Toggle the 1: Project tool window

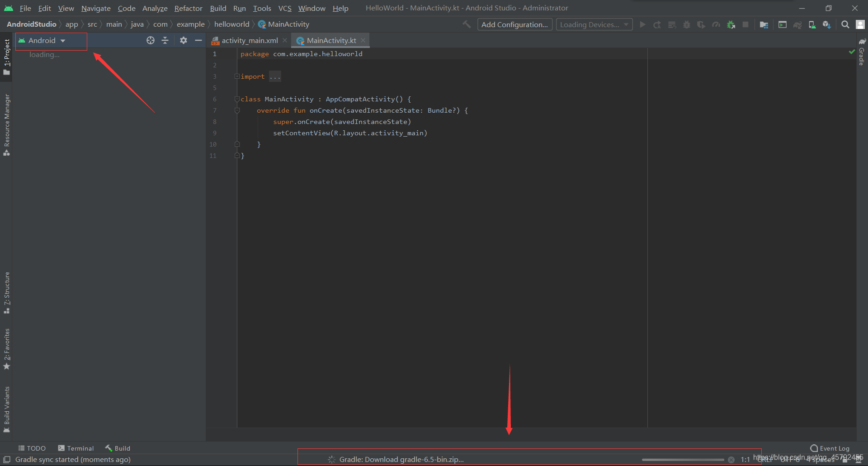[x=7, y=57]
